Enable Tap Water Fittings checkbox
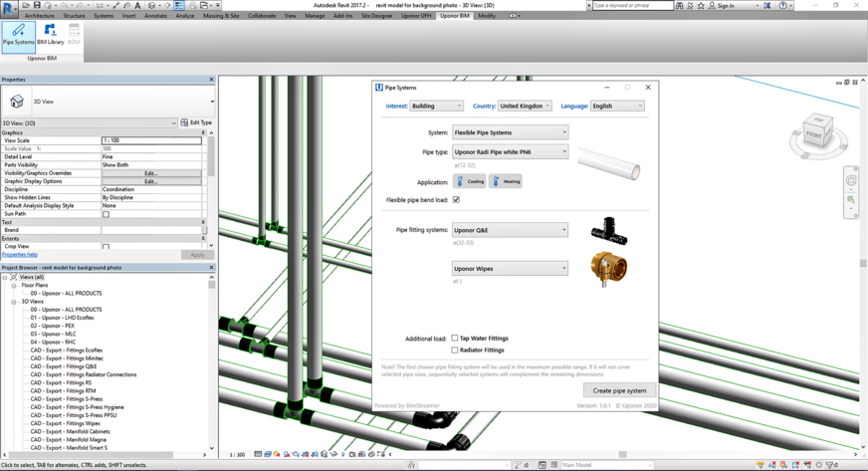Viewport: 868px width, 471px height. tap(455, 339)
